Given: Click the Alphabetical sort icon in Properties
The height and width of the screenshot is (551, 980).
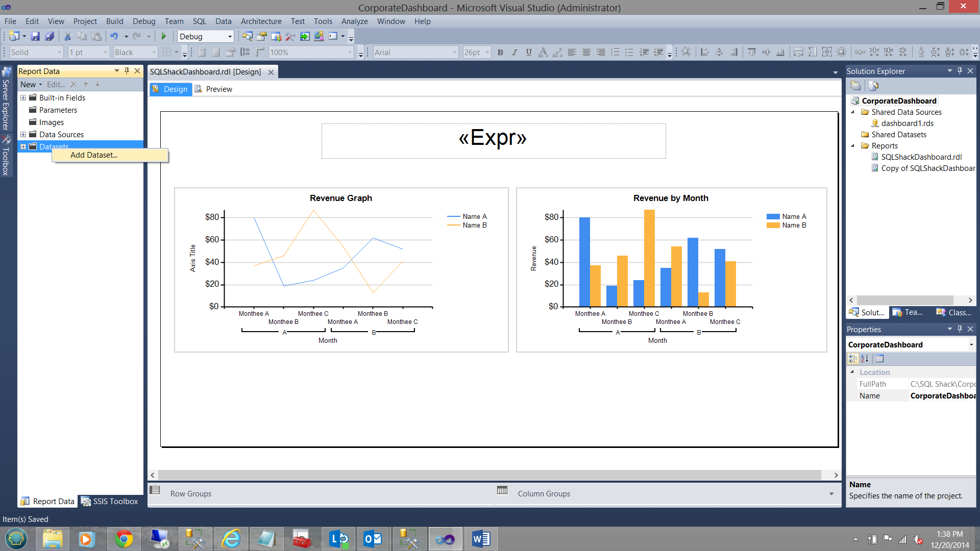Looking at the screenshot, I should 864,359.
